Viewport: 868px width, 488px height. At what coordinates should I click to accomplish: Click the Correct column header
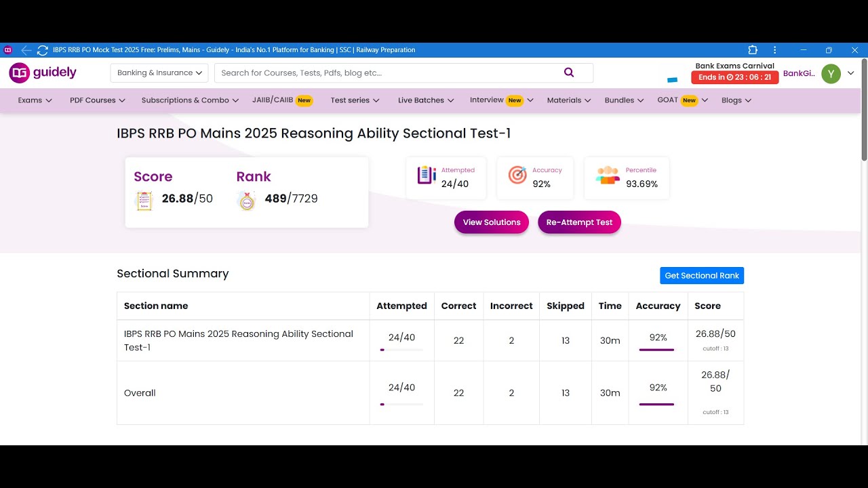click(458, 306)
